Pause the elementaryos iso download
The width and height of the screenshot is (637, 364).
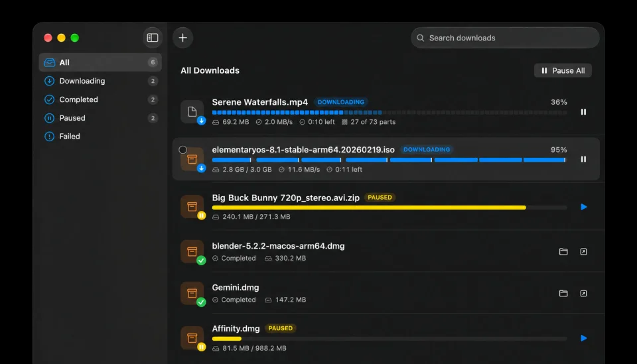click(583, 160)
